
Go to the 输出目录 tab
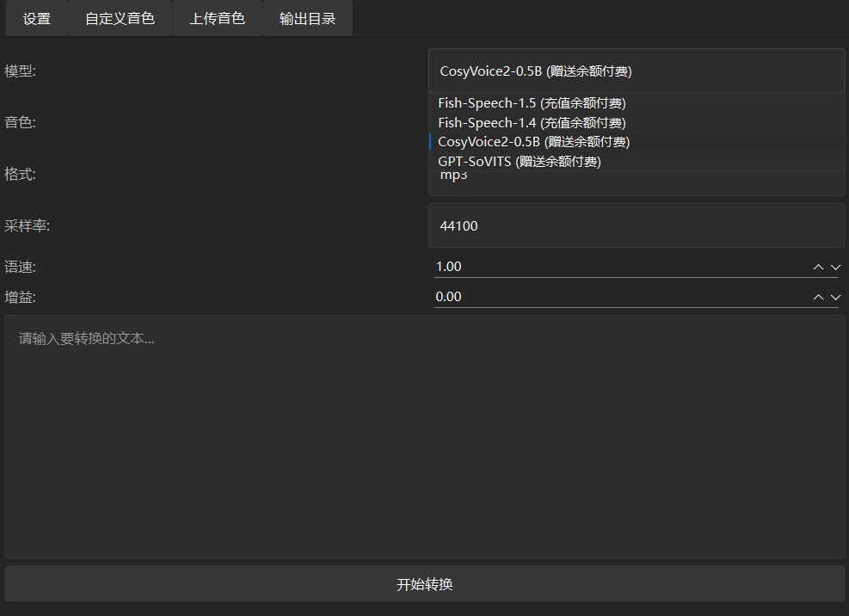[x=308, y=18]
